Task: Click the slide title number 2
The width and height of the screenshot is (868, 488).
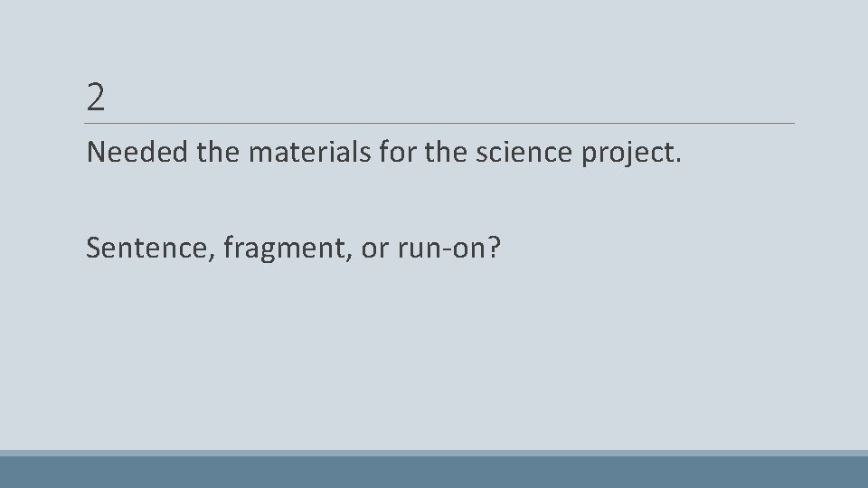Action: coord(96,98)
